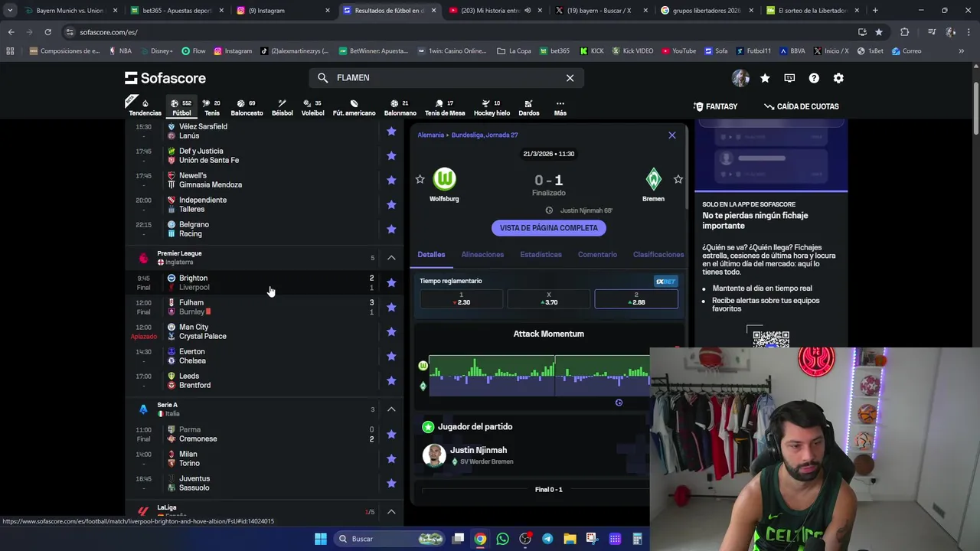The height and width of the screenshot is (551, 980).
Task: Open WhatsApp from the taskbar
Action: [x=502, y=539]
